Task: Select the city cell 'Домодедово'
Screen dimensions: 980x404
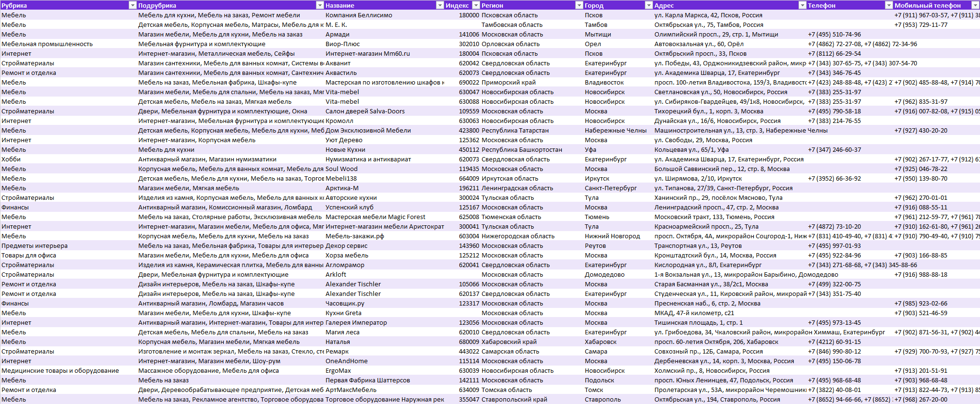Action: (618, 274)
